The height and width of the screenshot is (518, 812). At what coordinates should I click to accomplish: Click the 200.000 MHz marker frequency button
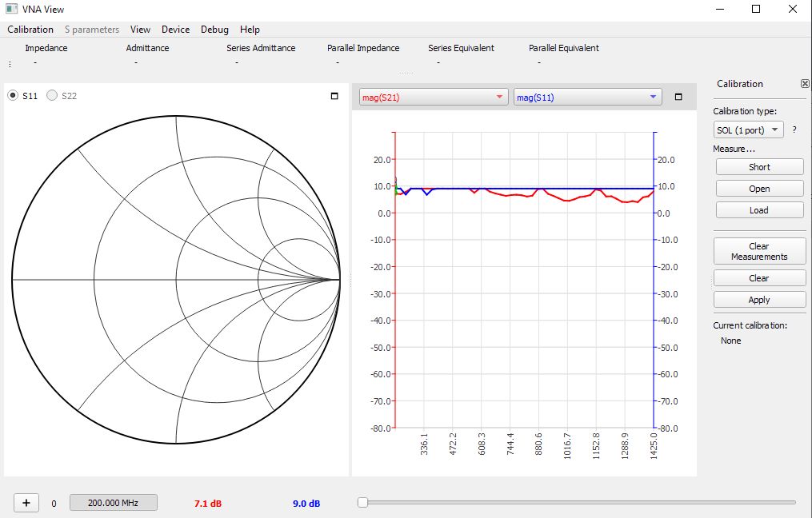114,503
